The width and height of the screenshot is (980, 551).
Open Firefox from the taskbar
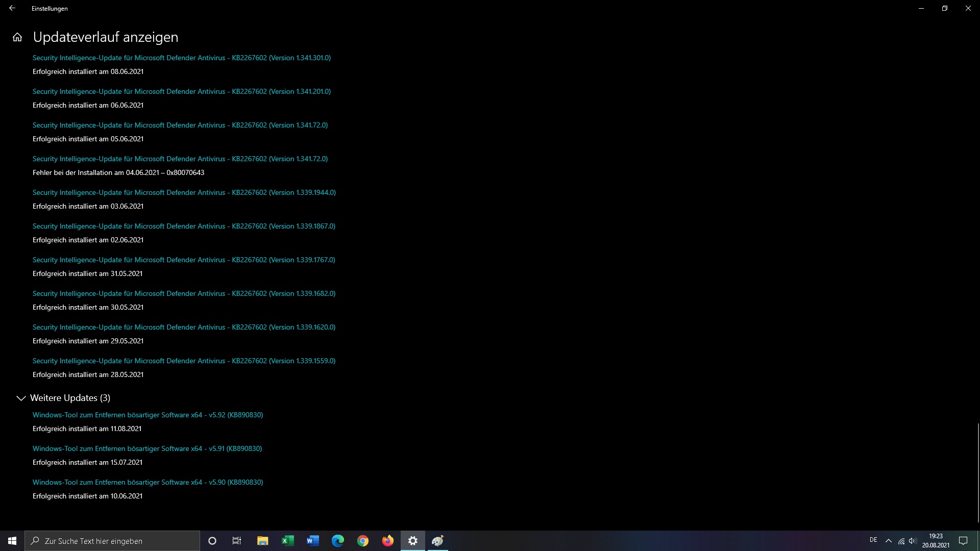point(387,541)
